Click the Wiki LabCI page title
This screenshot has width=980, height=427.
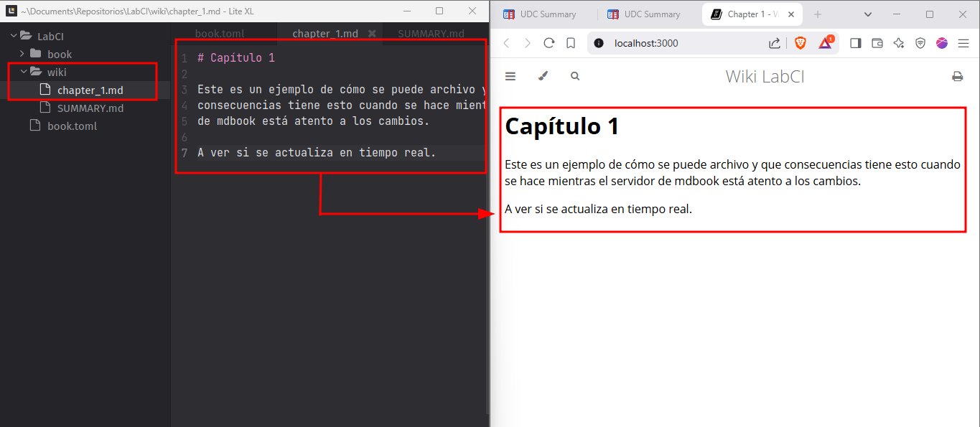coord(765,76)
